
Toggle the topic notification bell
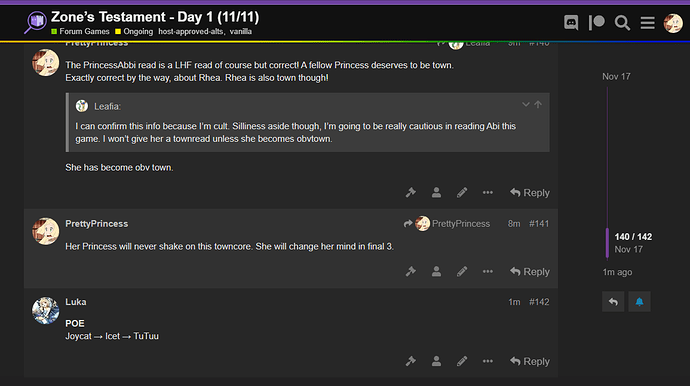click(639, 301)
